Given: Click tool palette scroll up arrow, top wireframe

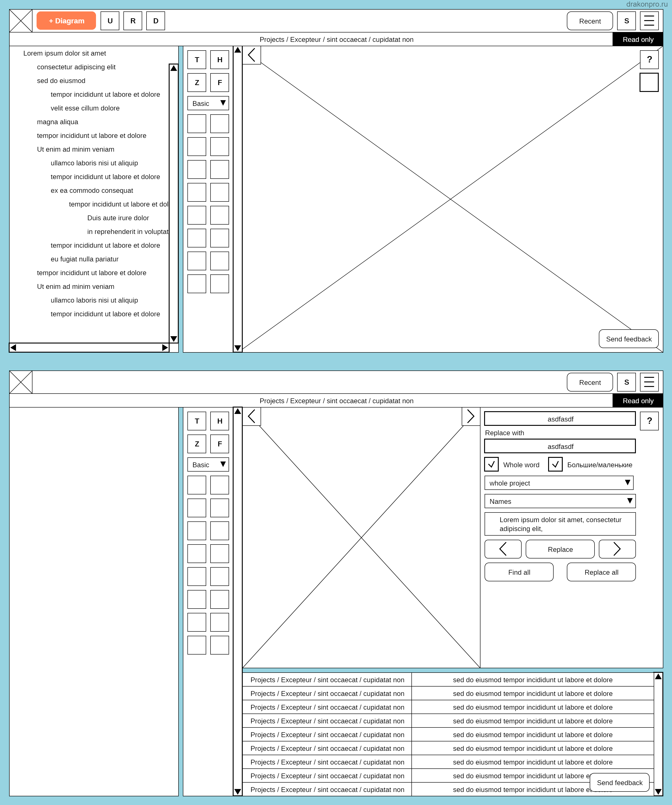Looking at the screenshot, I should [x=237, y=50].
